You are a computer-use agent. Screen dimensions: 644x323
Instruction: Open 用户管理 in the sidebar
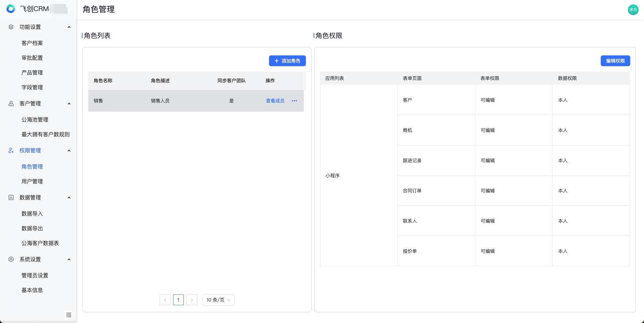point(32,181)
